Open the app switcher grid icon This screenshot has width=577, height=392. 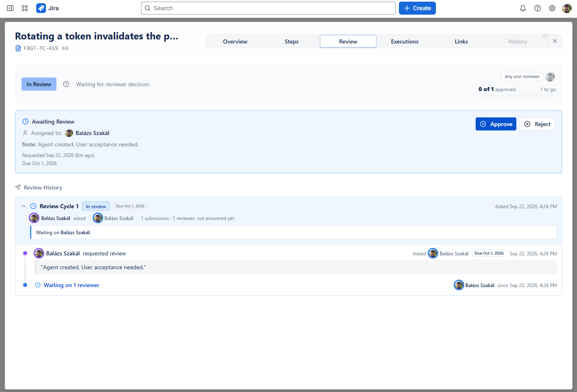(x=25, y=8)
